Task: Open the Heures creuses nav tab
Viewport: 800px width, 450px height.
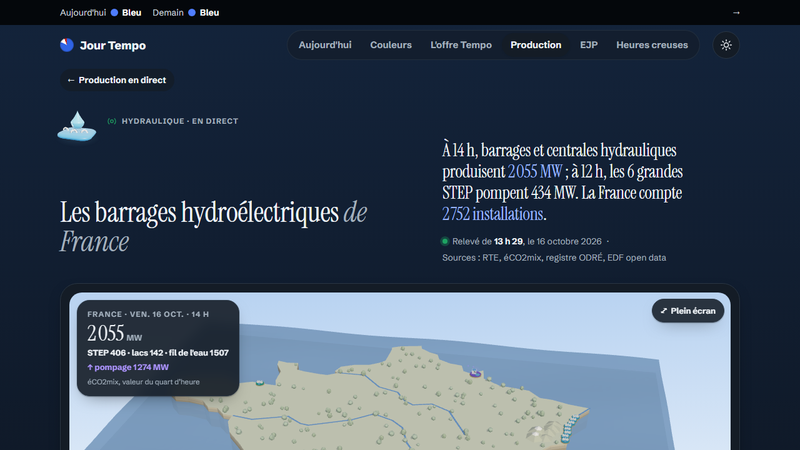Action: [x=652, y=45]
